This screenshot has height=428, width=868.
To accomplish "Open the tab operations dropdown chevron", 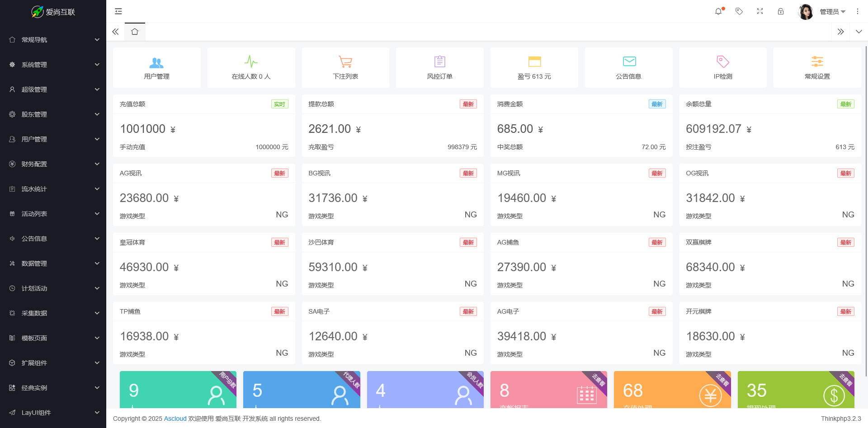I will pyautogui.click(x=859, y=32).
